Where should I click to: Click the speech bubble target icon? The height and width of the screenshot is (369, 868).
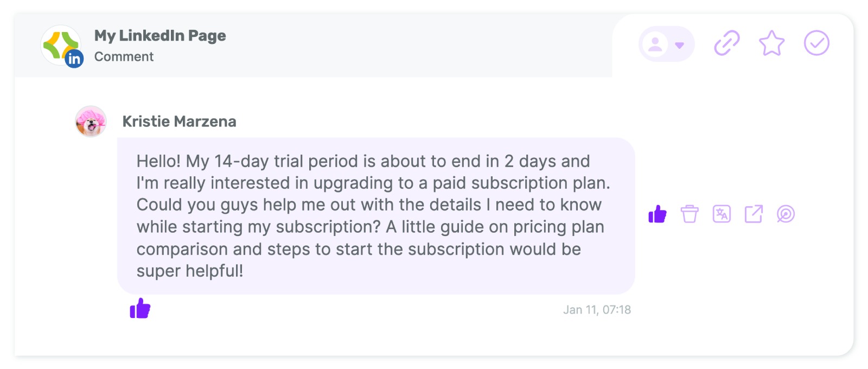pos(786,214)
